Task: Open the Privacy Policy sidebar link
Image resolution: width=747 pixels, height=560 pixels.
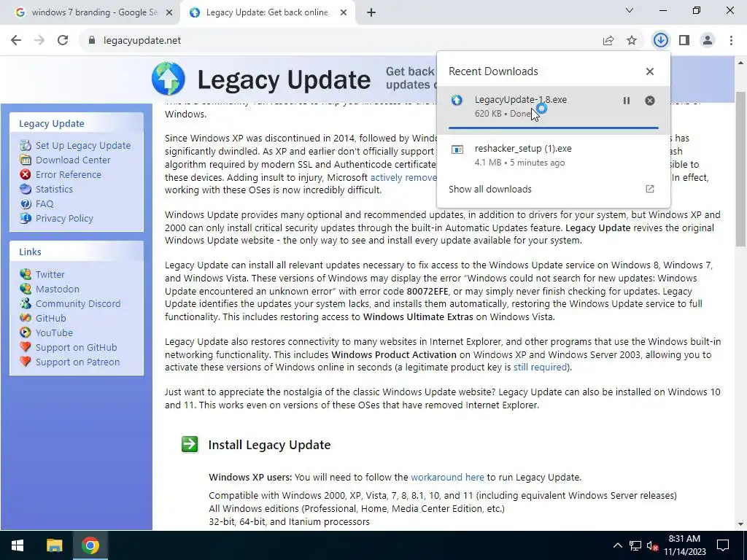Action: (64, 219)
